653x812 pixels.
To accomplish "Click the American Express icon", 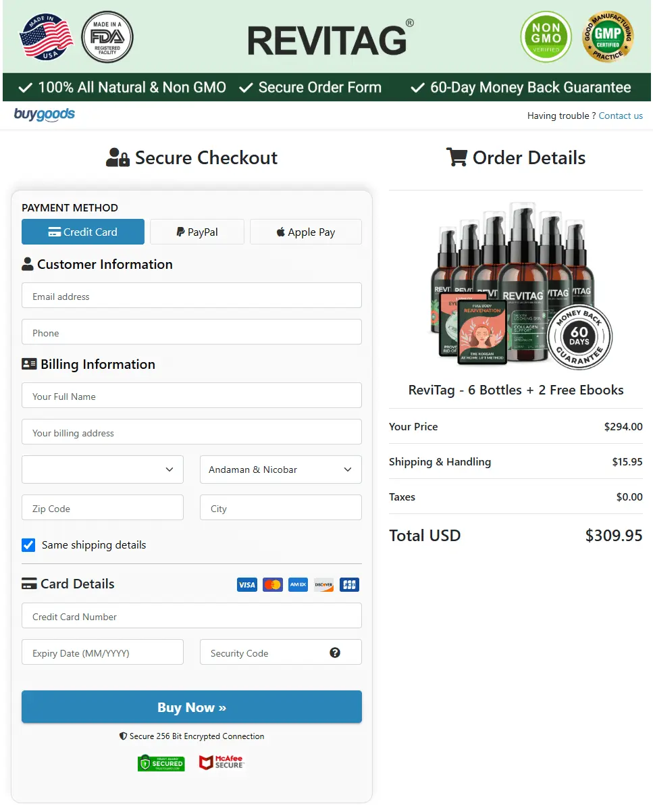I will 298,584.
